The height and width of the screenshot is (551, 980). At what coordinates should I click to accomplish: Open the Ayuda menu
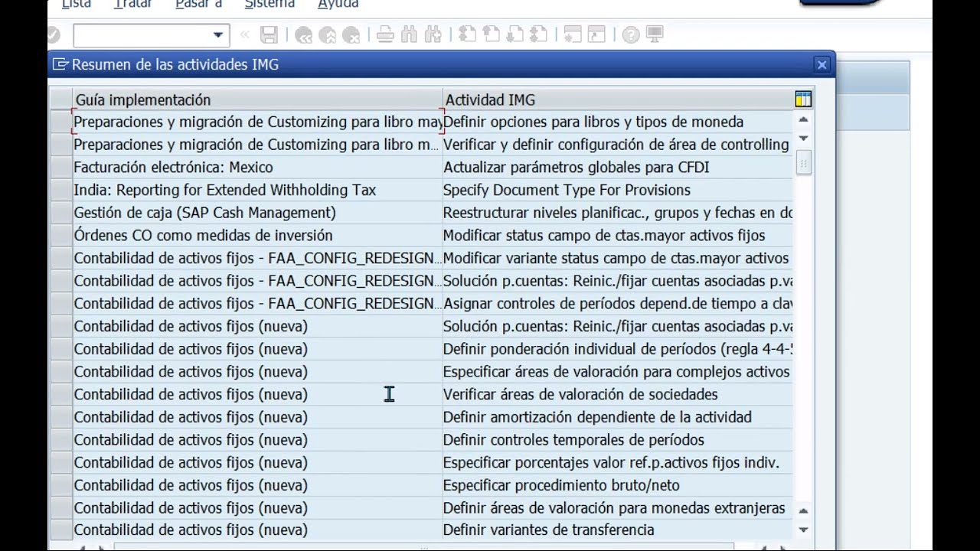click(338, 5)
